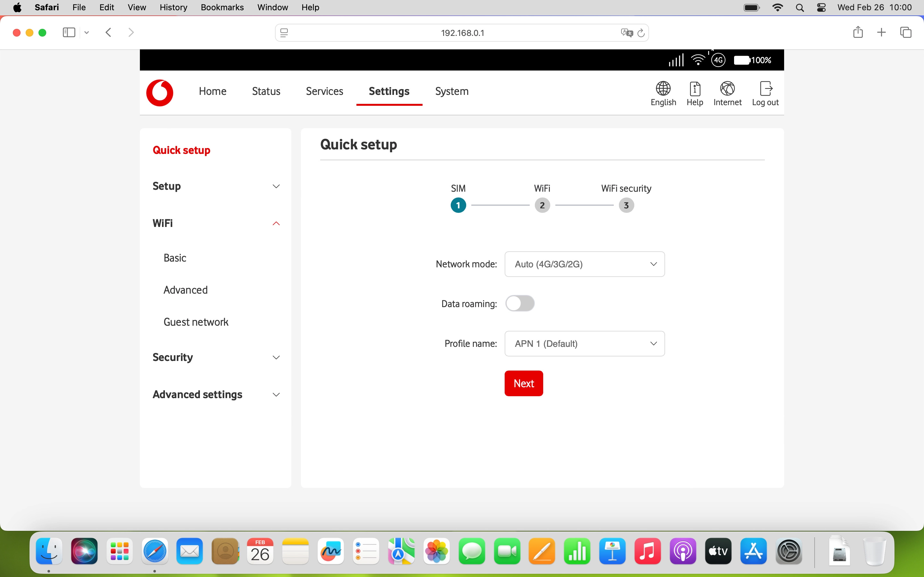Open the Guest network link
The width and height of the screenshot is (924, 577).
point(196,322)
